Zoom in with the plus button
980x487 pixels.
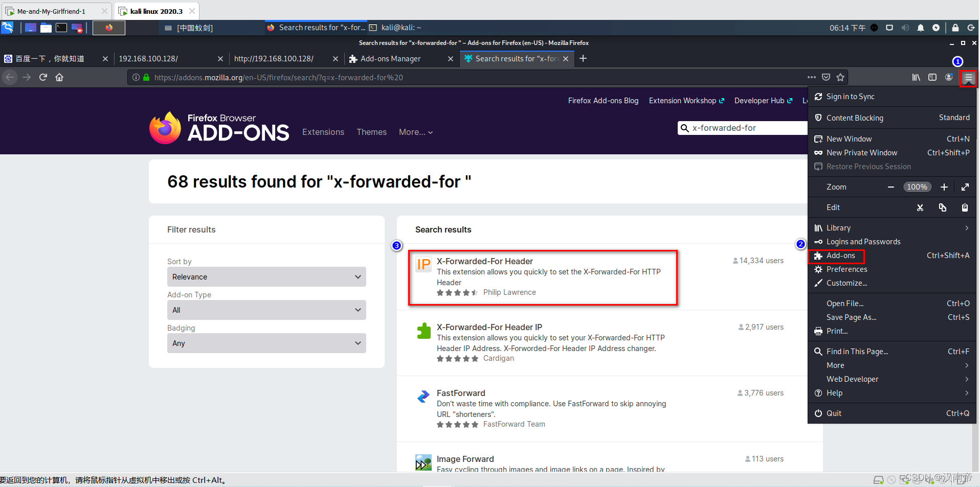click(x=944, y=187)
